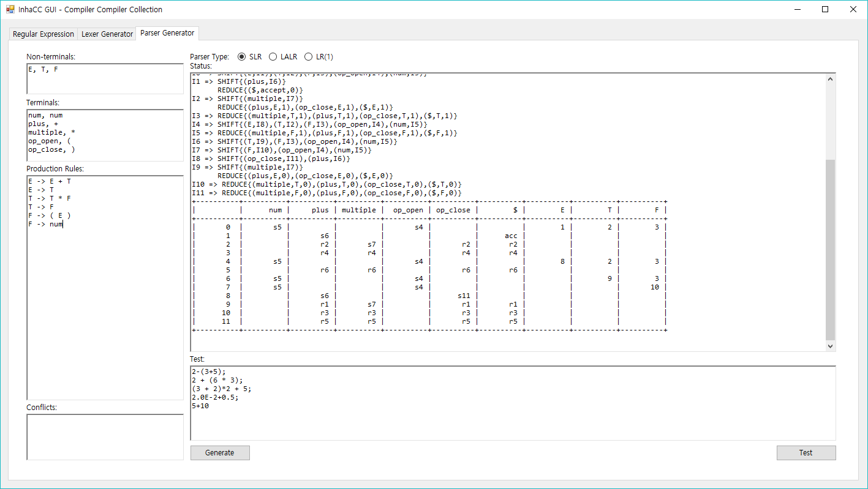Minimize the InhaCC GUI window

[x=798, y=9]
